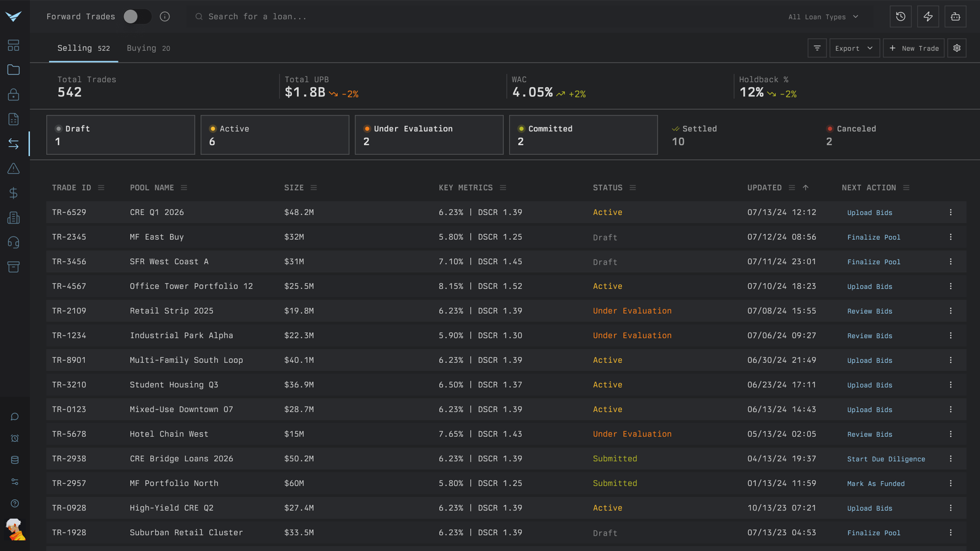Open row menu for TR-2938 CRE Bridge Loans

pos(951,459)
